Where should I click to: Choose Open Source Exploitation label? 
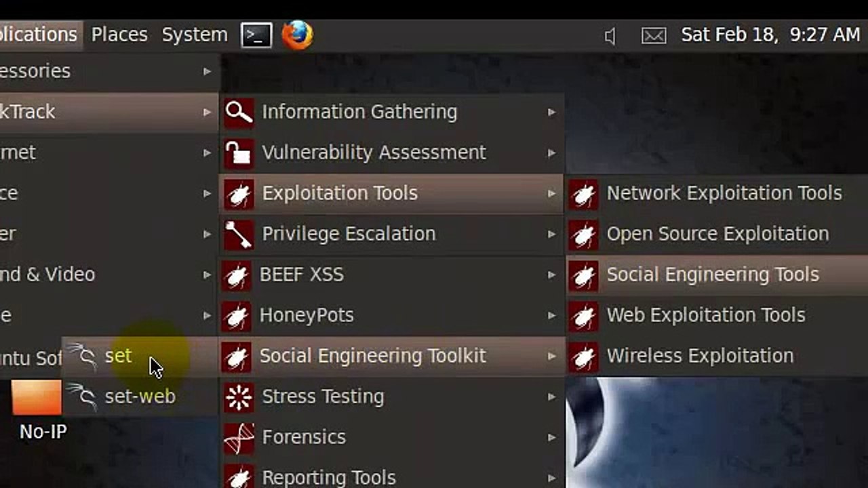point(717,235)
